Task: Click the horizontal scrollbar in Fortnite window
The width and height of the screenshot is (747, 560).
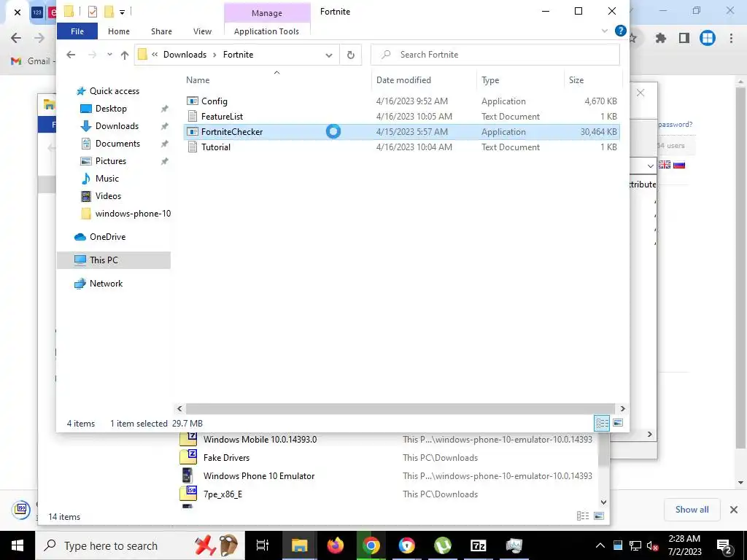Action: pyautogui.click(x=399, y=408)
